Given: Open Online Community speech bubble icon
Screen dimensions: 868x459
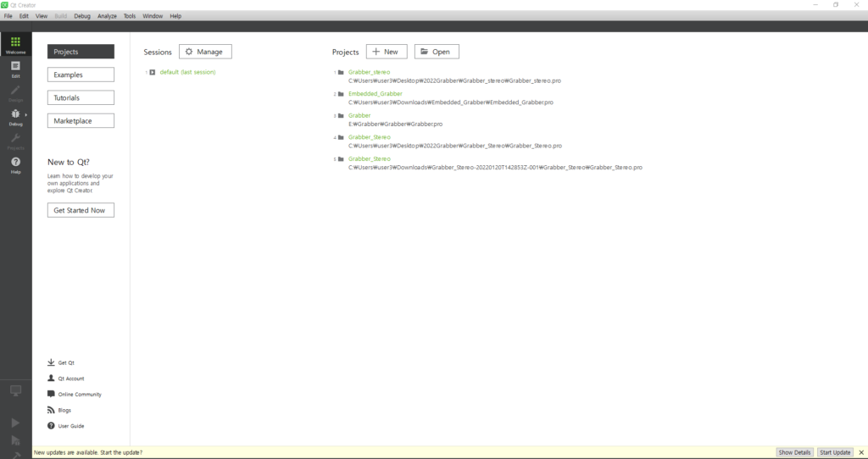Looking at the screenshot, I should (52, 395).
